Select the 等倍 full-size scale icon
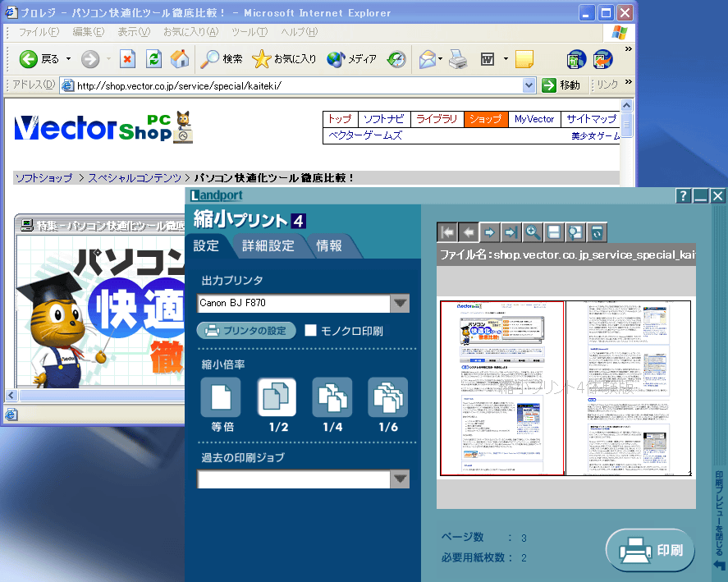Image resolution: width=728 pixels, height=582 pixels. coord(221,396)
